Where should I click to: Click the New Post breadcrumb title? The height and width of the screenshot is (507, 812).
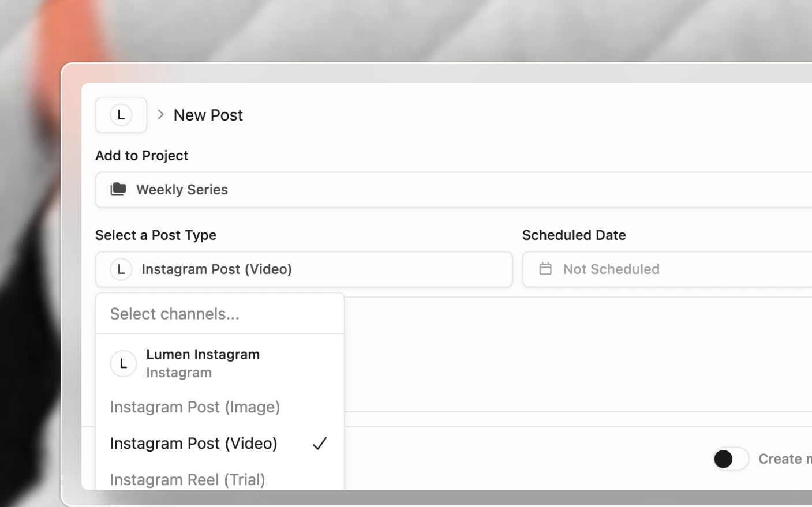click(x=208, y=115)
